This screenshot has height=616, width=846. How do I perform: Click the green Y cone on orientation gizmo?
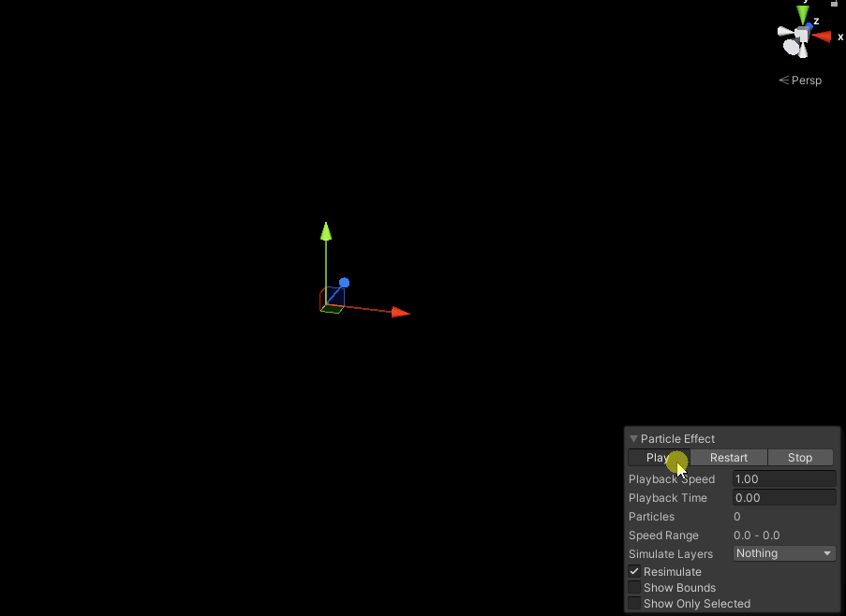803,14
